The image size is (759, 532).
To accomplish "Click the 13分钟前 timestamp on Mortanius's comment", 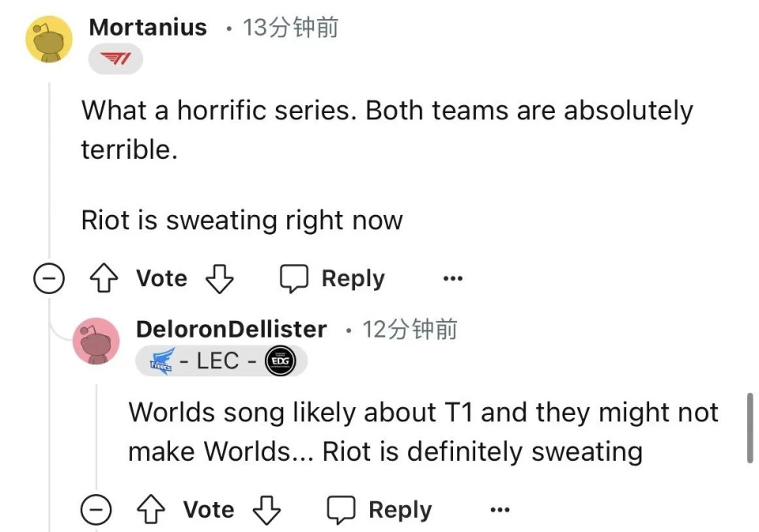I will click(x=291, y=28).
